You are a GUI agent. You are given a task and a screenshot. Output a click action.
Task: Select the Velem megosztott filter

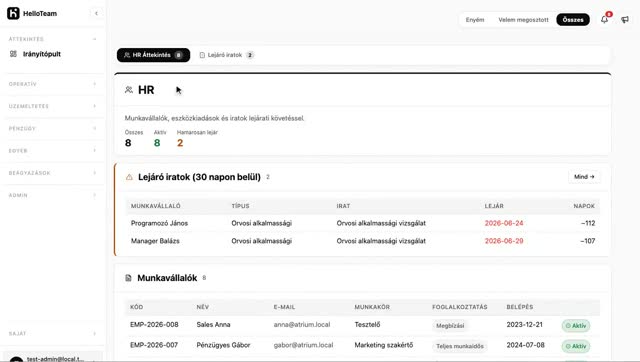click(523, 20)
